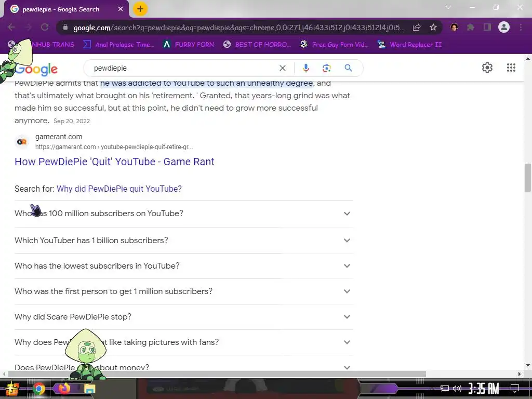Image resolution: width=532 pixels, height=399 pixels.
Task: Open the Word Replacer II bookmark
Action: tap(409, 45)
